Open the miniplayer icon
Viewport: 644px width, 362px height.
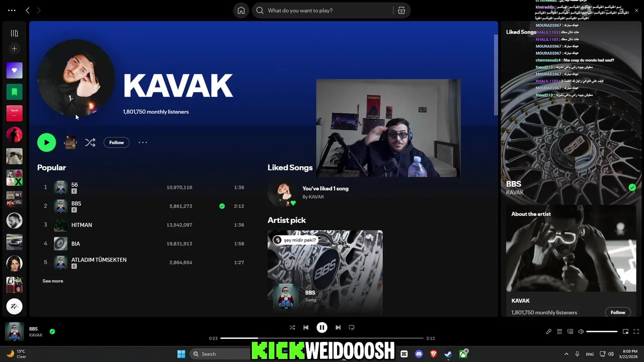(x=625, y=332)
